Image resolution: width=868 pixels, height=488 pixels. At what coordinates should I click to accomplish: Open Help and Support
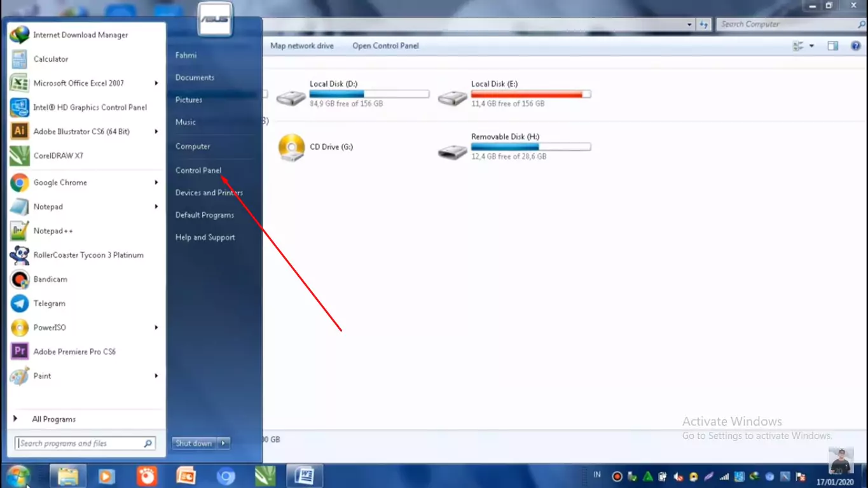tap(205, 237)
